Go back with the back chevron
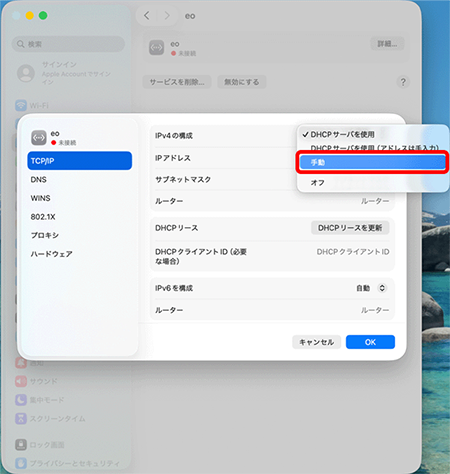The width and height of the screenshot is (450, 474). (x=147, y=15)
